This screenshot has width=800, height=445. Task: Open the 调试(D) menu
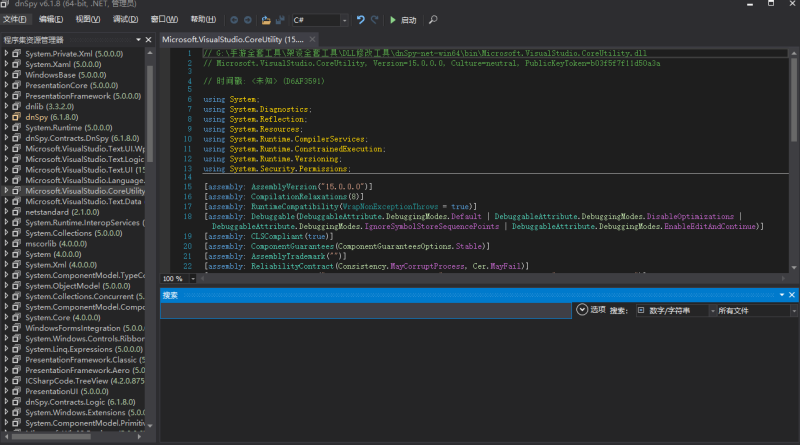point(126,19)
